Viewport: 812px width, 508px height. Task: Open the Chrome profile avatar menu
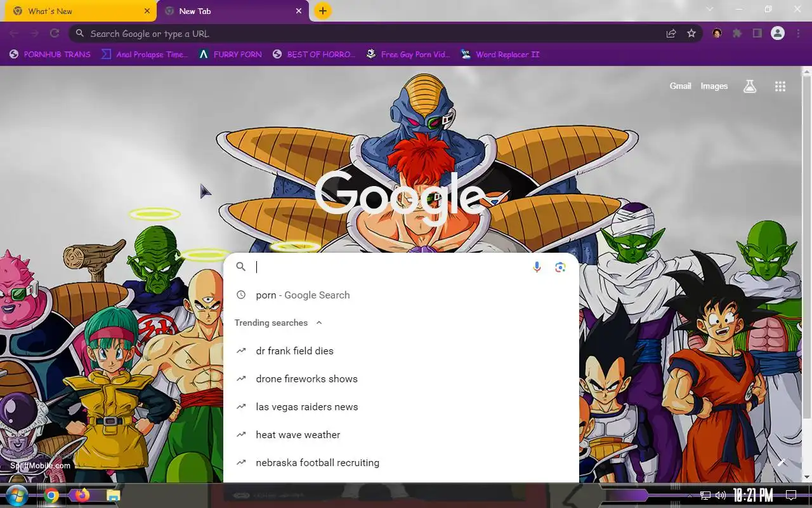(778, 34)
